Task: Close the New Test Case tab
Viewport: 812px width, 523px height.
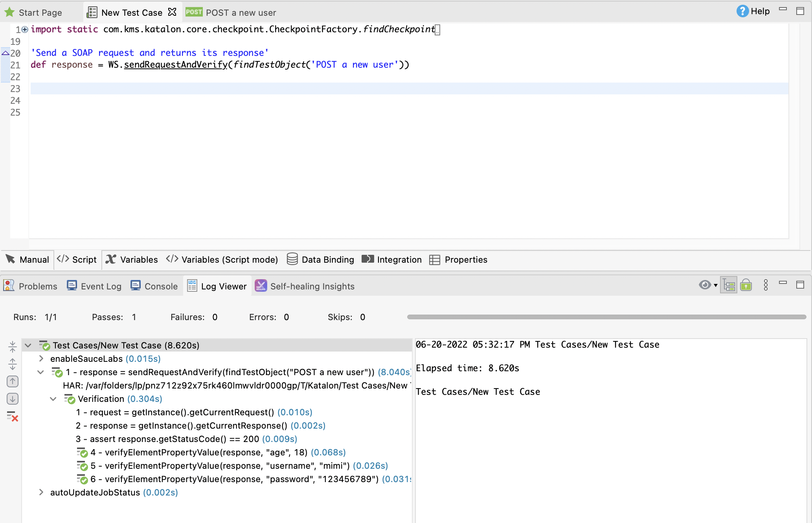Action: tap(172, 12)
